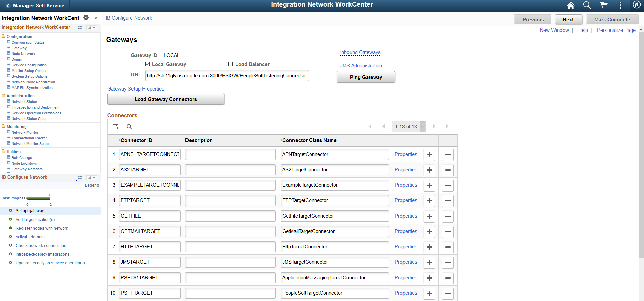Go to next page of Connectors grid

coord(434,126)
